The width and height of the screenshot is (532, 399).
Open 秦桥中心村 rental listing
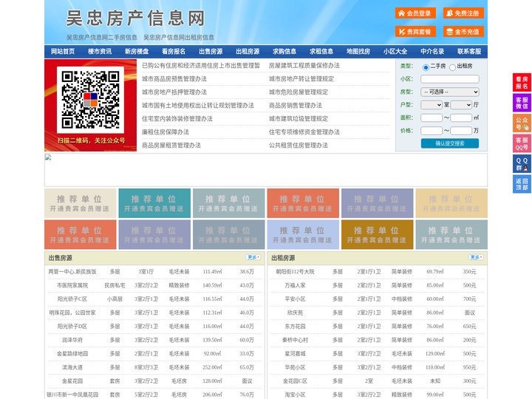295,340
